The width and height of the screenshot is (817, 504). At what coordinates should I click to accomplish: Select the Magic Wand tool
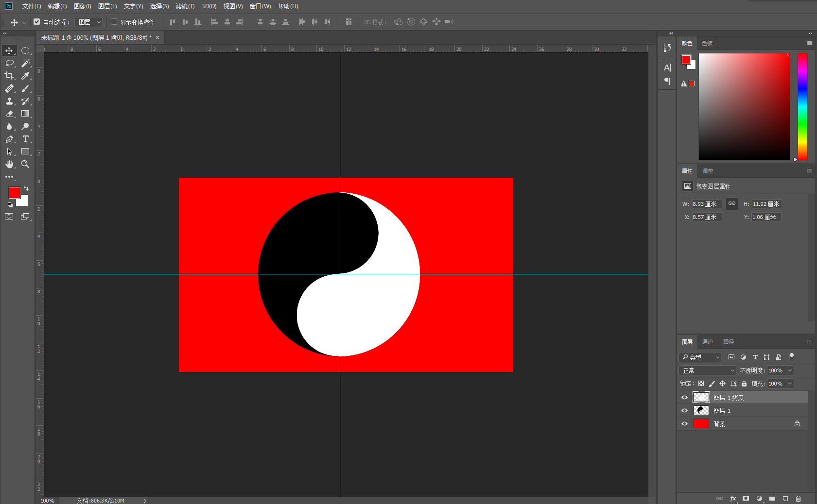tap(26, 63)
